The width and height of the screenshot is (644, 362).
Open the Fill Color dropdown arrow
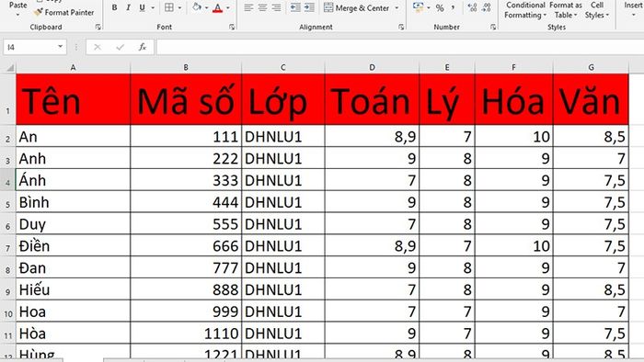tap(206, 7)
